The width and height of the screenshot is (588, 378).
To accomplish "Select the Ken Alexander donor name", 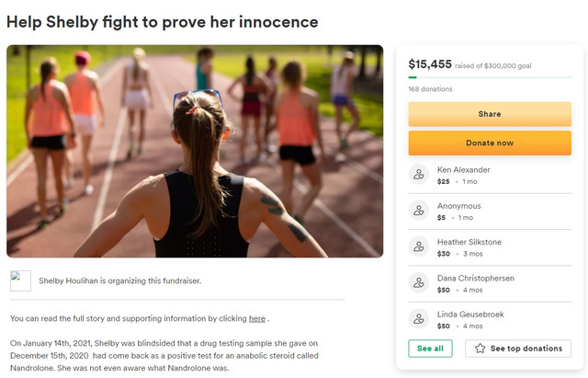I will click(463, 169).
